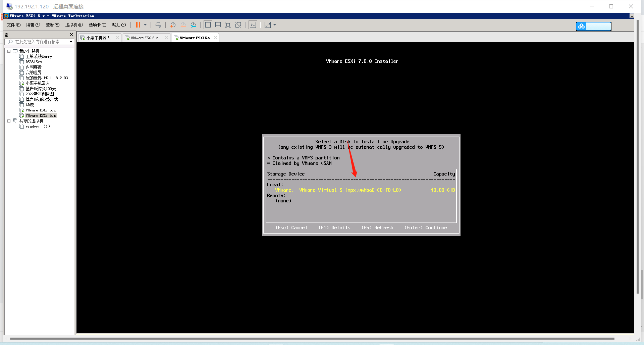Click the remote desktop connection title icon
This screenshot has width=644, height=345.
[9, 6]
